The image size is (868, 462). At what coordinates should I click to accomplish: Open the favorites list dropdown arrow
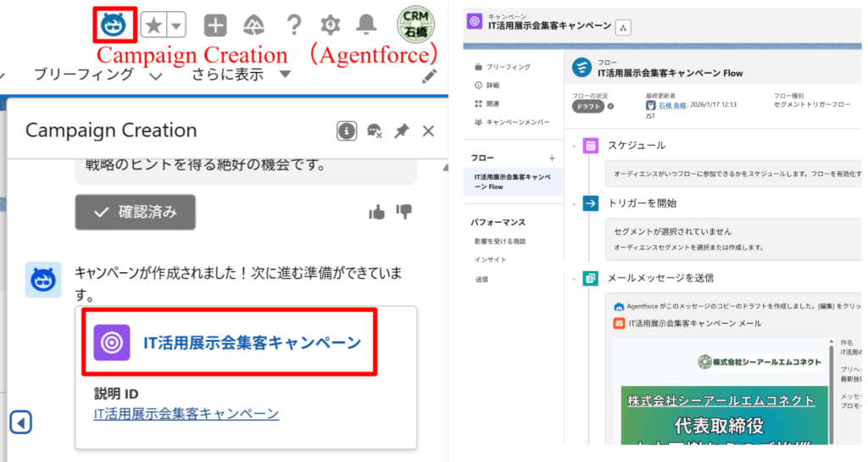176,25
